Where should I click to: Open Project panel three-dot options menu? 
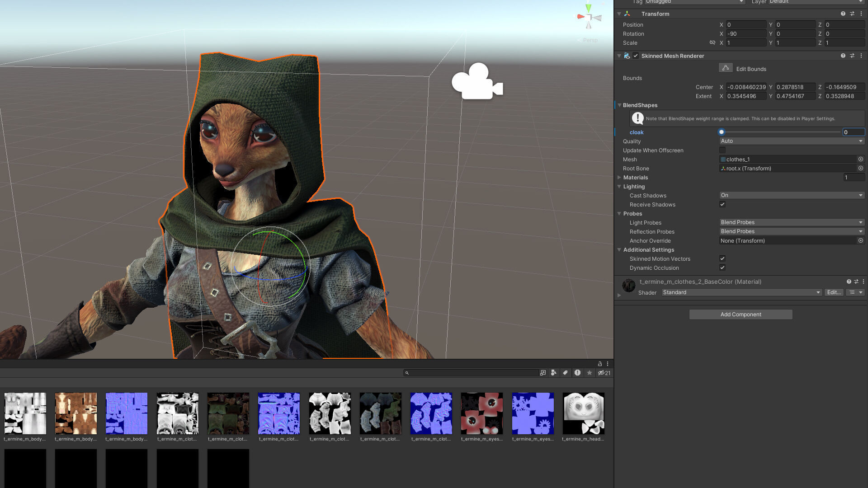tap(608, 364)
